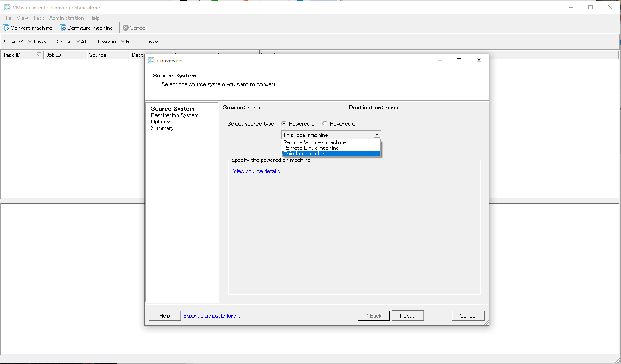Select the Powered on radio button
Viewport: 621px width, 364px height.
284,123
